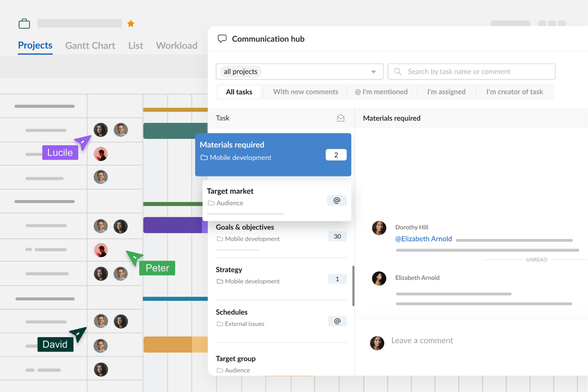Switch to the Projects tab
Screen dimensions: 588x392
coord(35,45)
